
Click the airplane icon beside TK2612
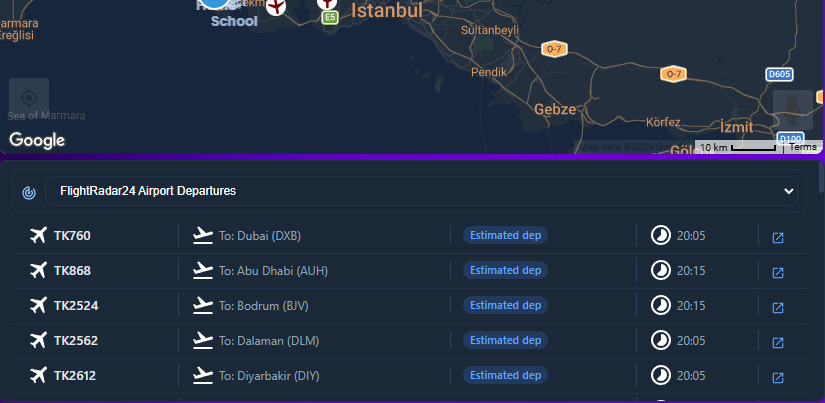pyautogui.click(x=38, y=376)
